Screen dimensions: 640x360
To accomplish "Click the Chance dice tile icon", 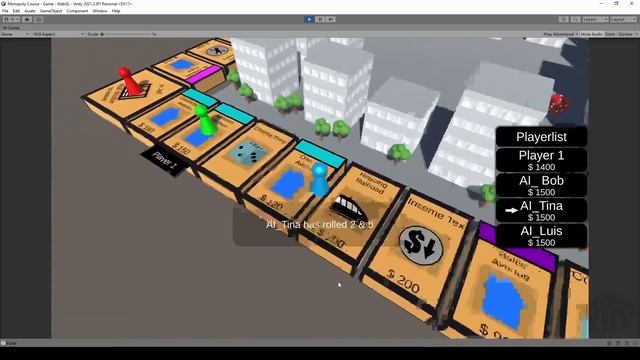I will (x=249, y=154).
